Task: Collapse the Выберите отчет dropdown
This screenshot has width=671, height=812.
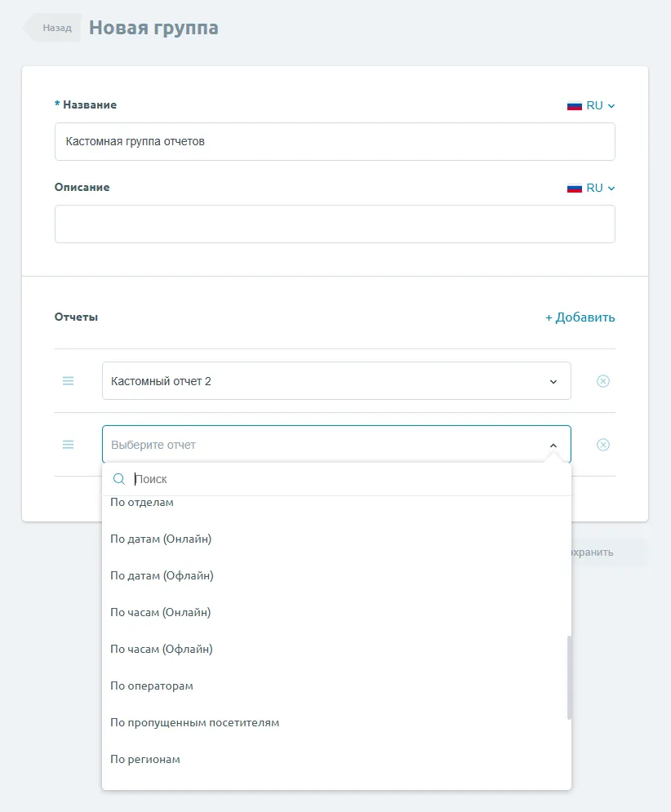Action: point(553,446)
